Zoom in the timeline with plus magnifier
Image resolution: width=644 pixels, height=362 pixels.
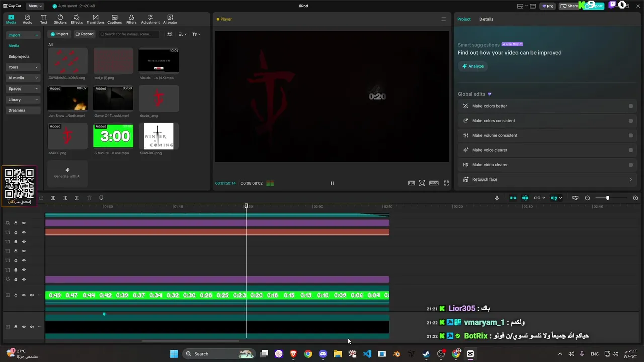click(x=635, y=198)
